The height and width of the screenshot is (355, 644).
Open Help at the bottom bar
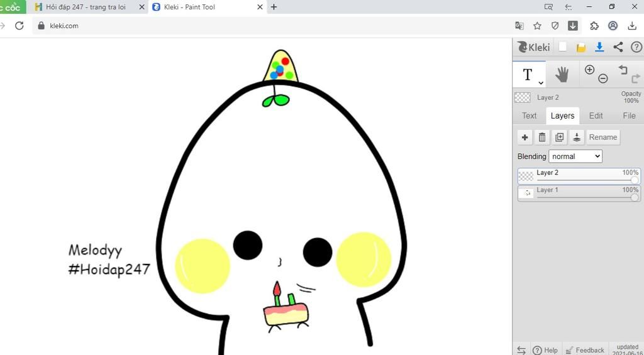pyautogui.click(x=545, y=350)
